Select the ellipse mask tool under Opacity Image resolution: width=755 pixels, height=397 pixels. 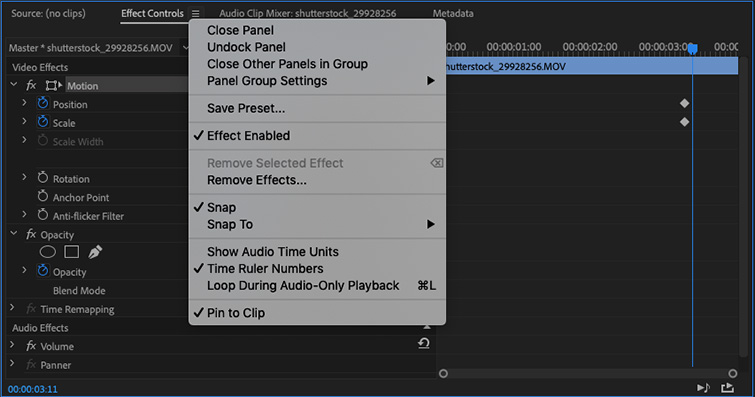(x=48, y=251)
